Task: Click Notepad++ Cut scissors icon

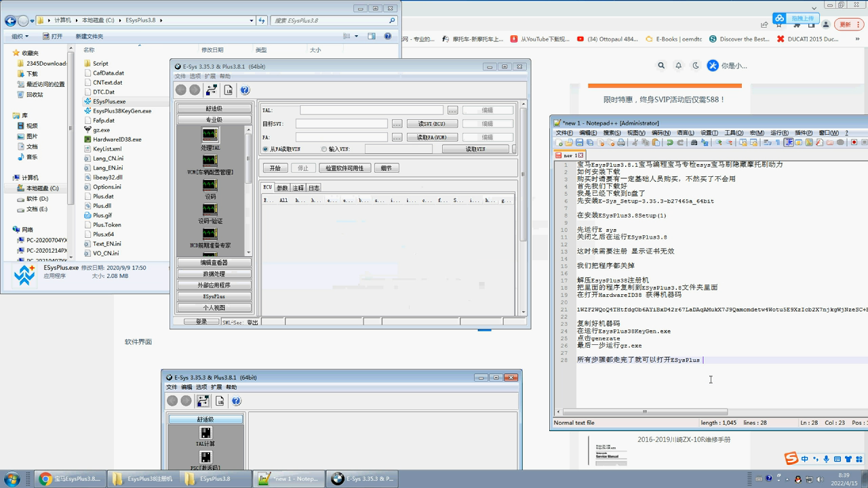Action: tap(635, 142)
